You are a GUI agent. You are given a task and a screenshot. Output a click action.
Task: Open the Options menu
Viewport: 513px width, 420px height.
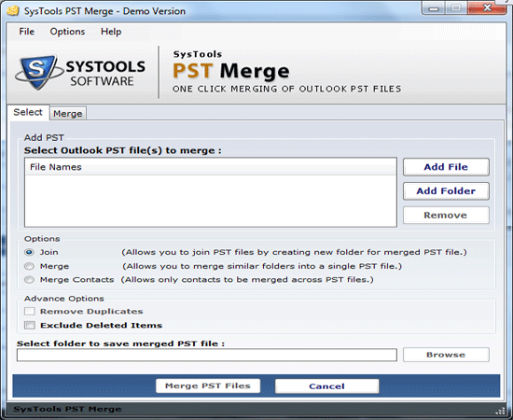click(67, 32)
